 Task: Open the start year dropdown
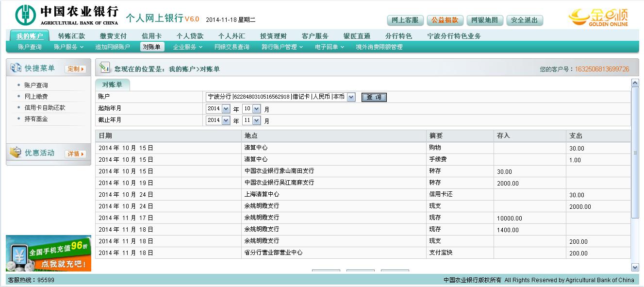(226, 109)
